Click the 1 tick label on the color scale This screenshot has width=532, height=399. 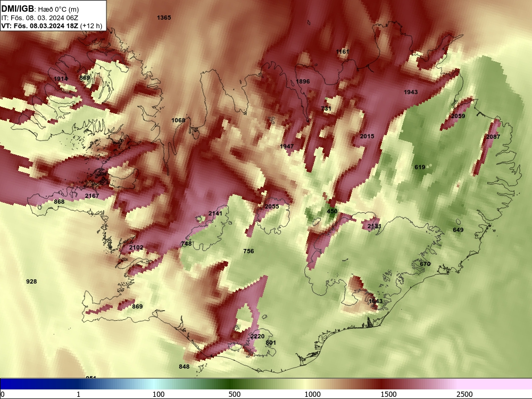[x=78, y=394]
